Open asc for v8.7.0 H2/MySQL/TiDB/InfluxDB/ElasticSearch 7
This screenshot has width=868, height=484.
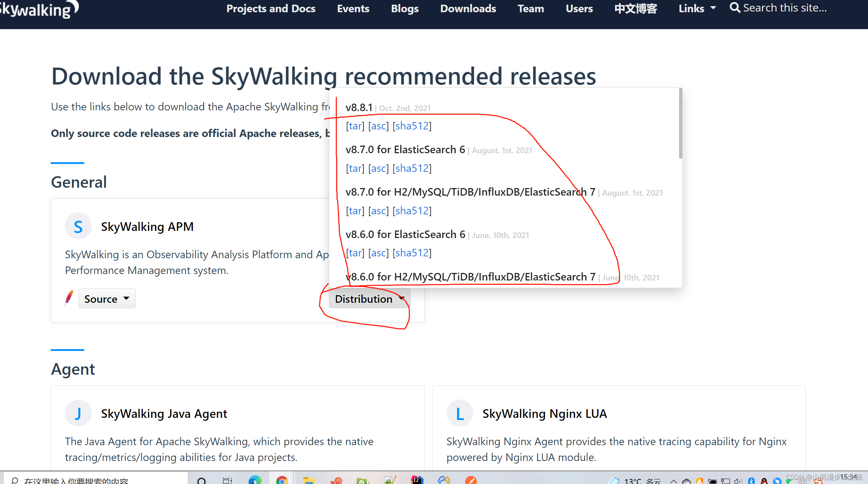click(379, 211)
